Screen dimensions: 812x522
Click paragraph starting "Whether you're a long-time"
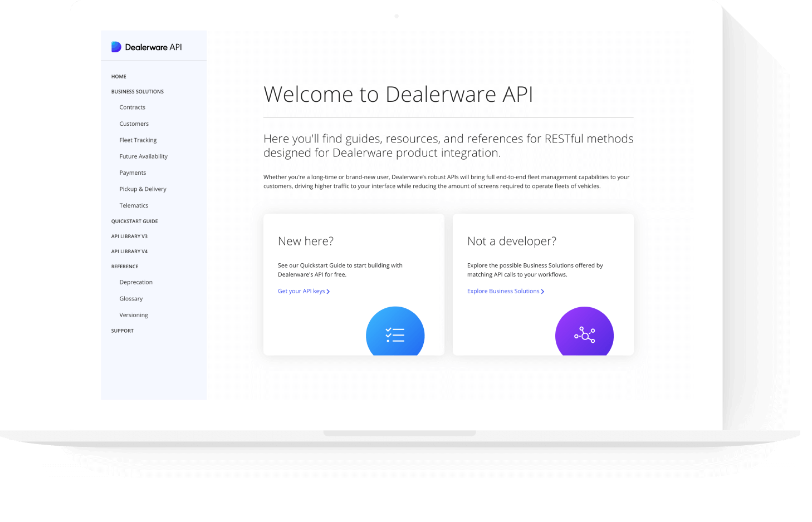447,181
